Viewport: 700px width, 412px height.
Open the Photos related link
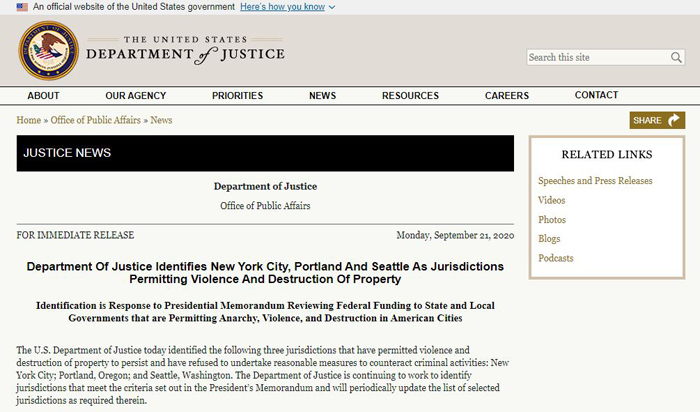552,220
